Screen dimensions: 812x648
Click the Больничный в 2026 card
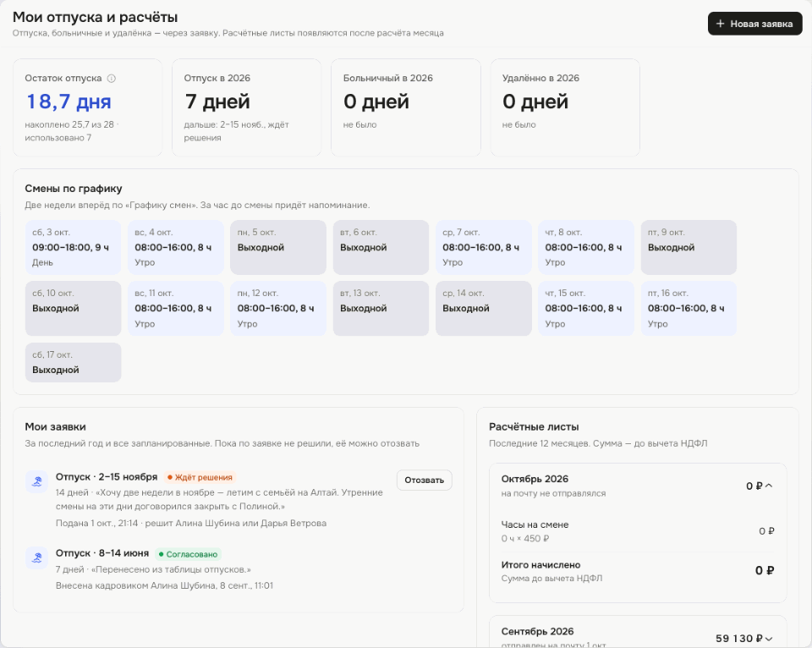point(406,107)
